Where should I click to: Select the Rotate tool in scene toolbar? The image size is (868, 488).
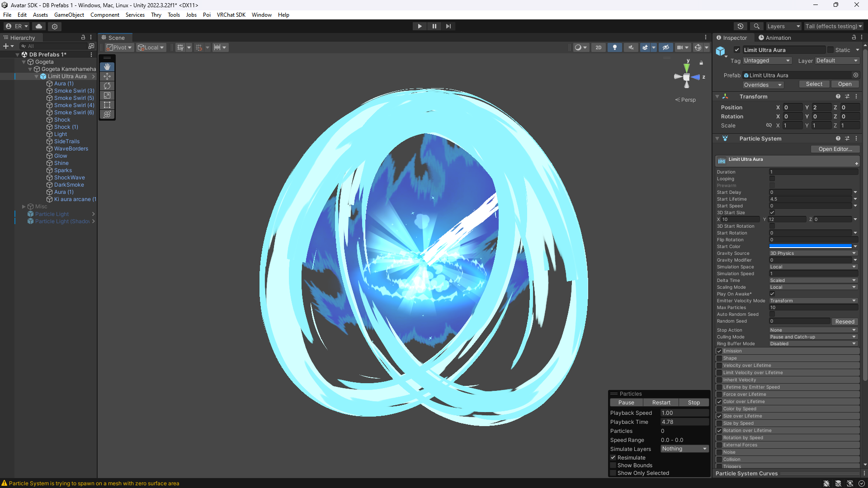coord(107,86)
